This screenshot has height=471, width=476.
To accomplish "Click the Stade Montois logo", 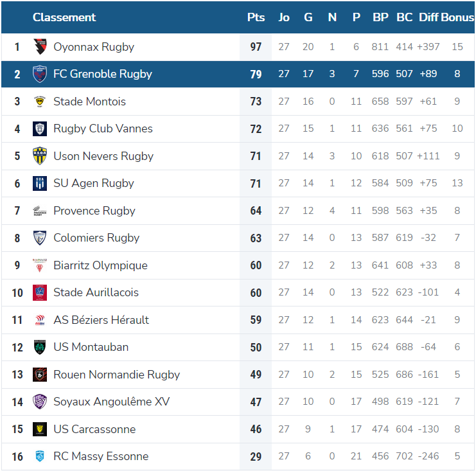I will pyautogui.click(x=40, y=102).
